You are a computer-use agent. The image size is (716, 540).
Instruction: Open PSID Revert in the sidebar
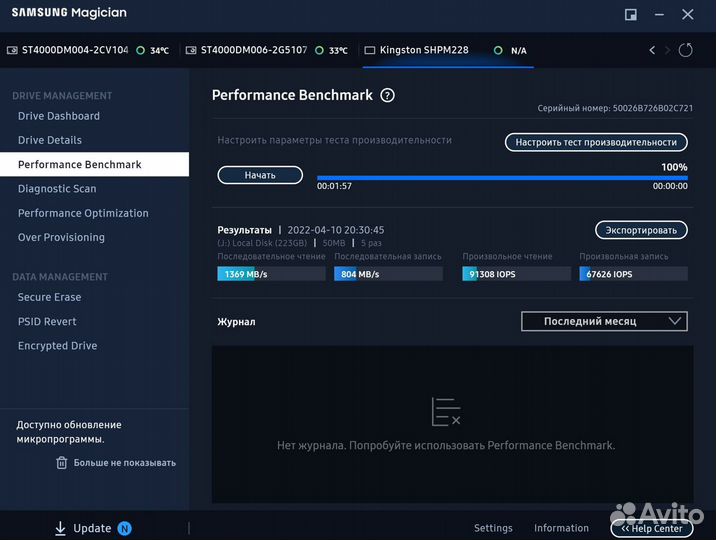coord(47,321)
